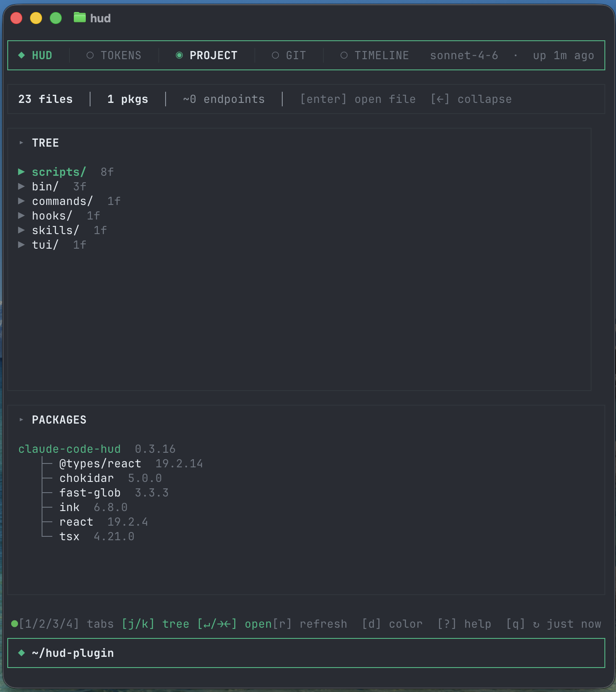Switch to the PROJECT tab
616x692 pixels.
click(x=213, y=55)
